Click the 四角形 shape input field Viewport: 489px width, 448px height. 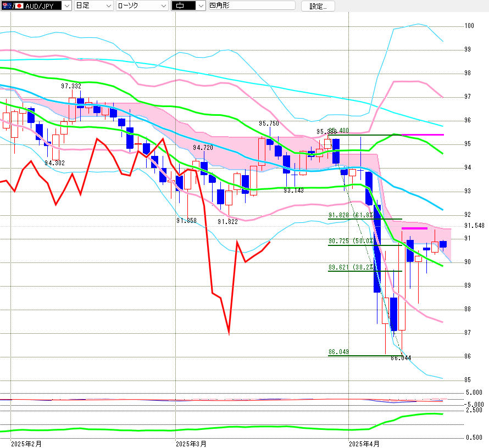[252, 5]
